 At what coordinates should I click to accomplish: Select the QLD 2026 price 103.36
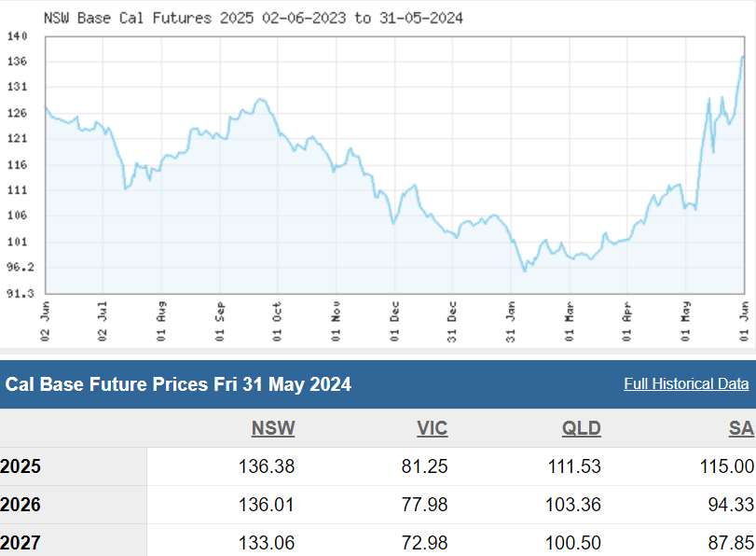(x=571, y=505)
